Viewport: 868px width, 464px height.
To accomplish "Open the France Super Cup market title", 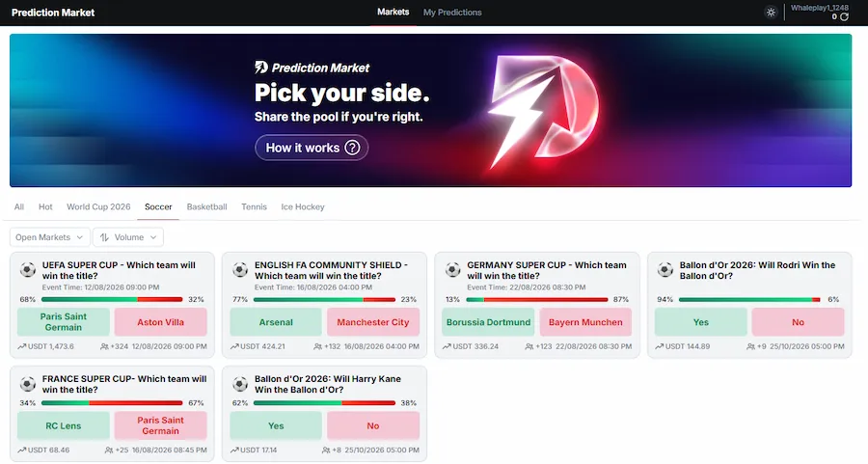I will coord(124,384).
